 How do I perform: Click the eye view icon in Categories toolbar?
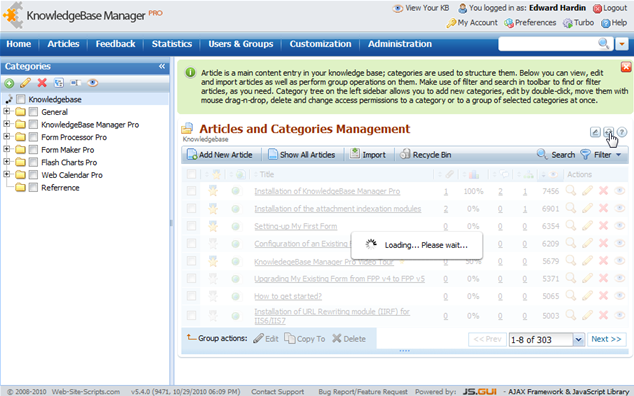pos(93,83)
